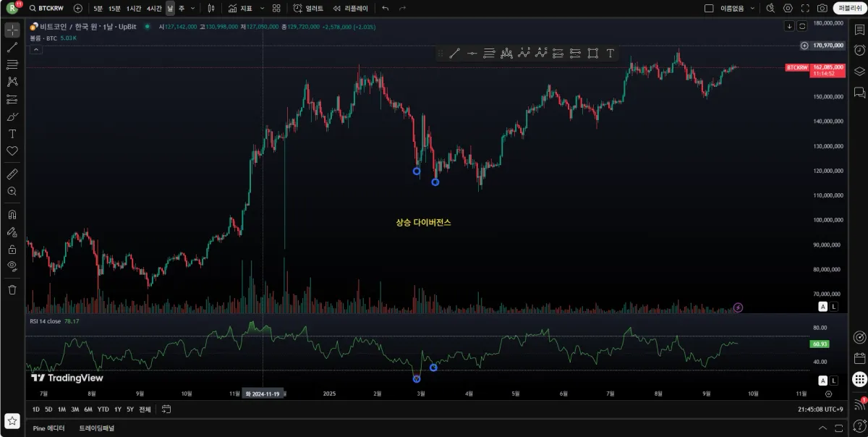Switch to the 5분 interval
The width and height of the screenshot is (868, 437).
[98, 8]
